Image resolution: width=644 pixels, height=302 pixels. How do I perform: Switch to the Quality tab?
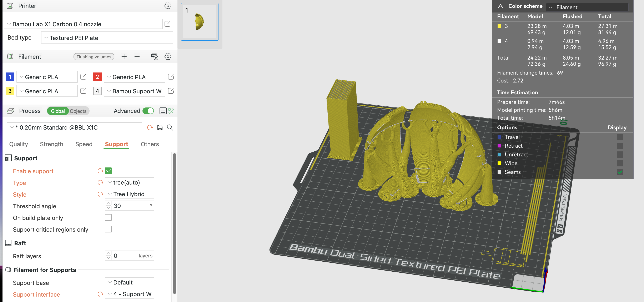click(19, 144)
